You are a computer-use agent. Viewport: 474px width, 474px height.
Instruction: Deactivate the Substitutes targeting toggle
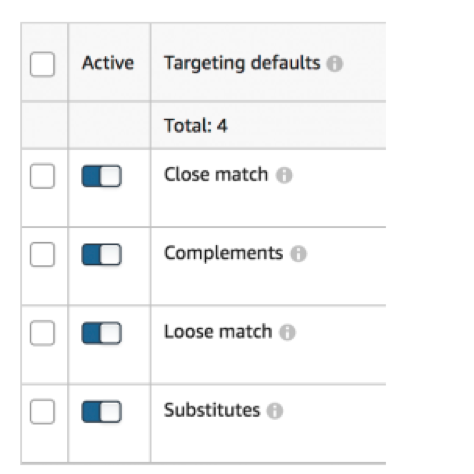point(102,411)
